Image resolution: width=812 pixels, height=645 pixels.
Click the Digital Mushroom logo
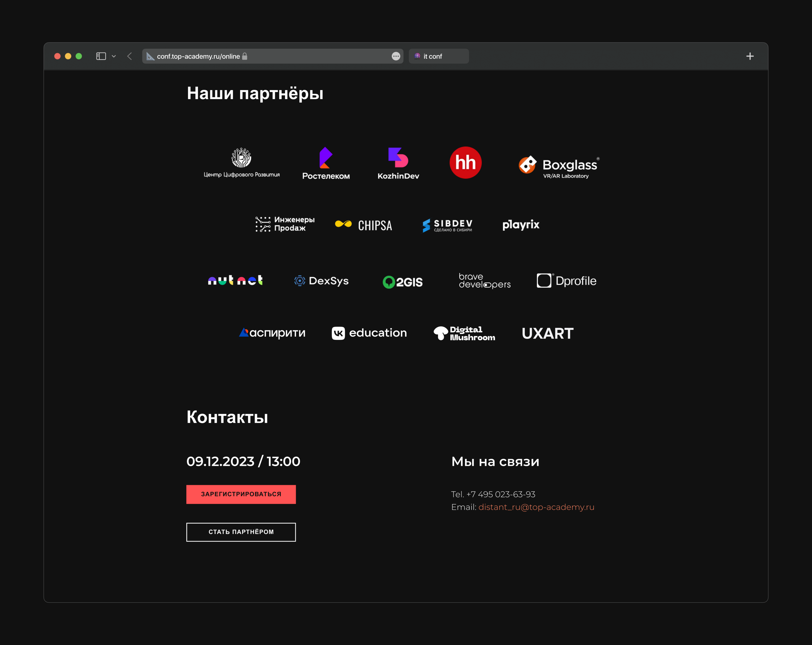pos(464,333)
